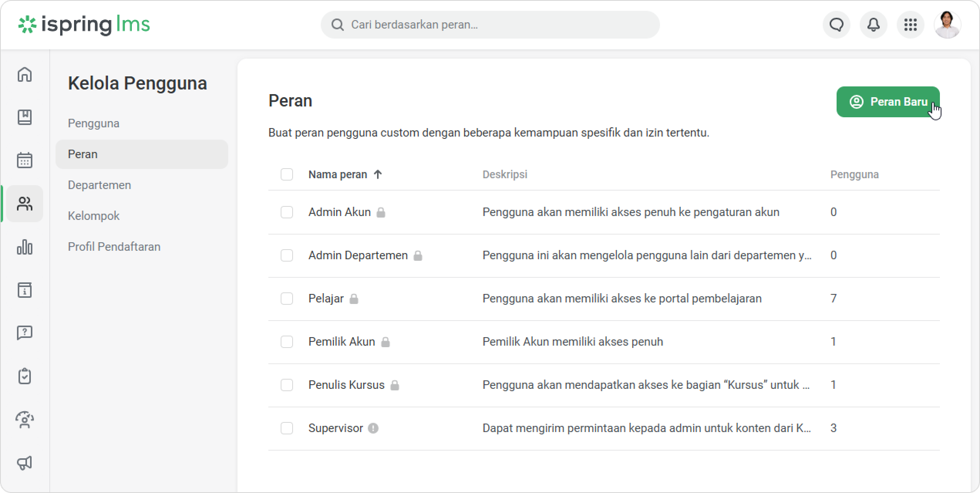Screen dimensions: 980x493
Task: Open the calendar icon in sidebar
Action: click(25, 160)
